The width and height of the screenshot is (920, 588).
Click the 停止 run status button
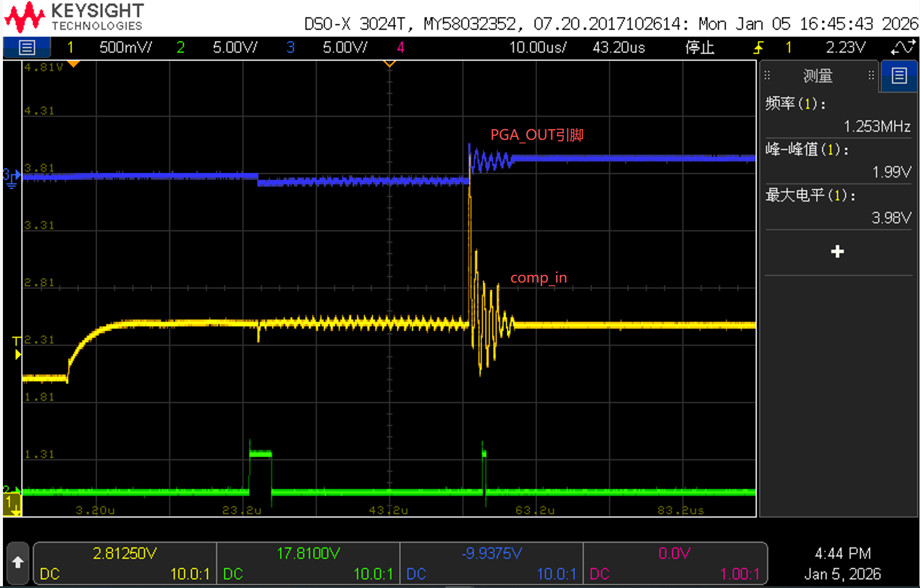tap(700, 48)
